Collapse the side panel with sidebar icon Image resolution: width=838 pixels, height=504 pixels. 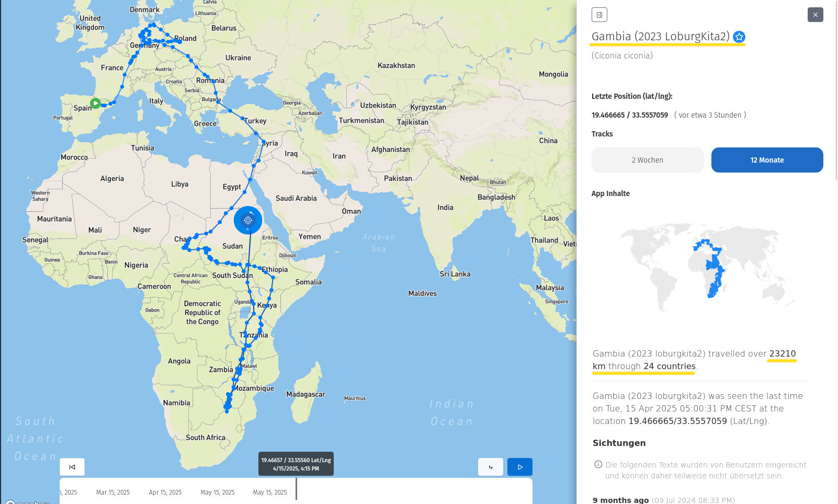[x=599, y=15]
